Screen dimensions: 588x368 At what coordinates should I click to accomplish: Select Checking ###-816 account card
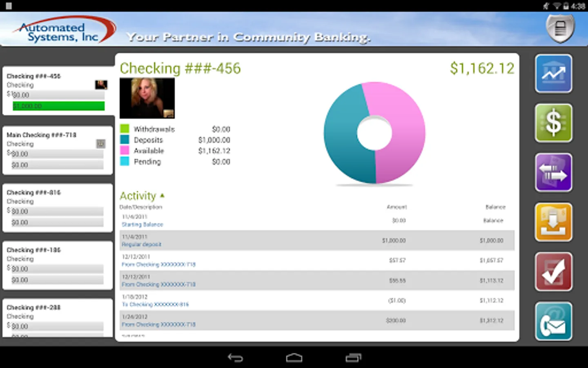(58, 208)
